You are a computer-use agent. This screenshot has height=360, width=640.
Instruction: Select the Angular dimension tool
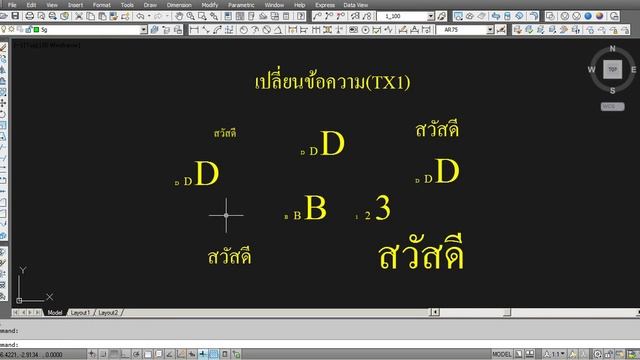[278, 30]
